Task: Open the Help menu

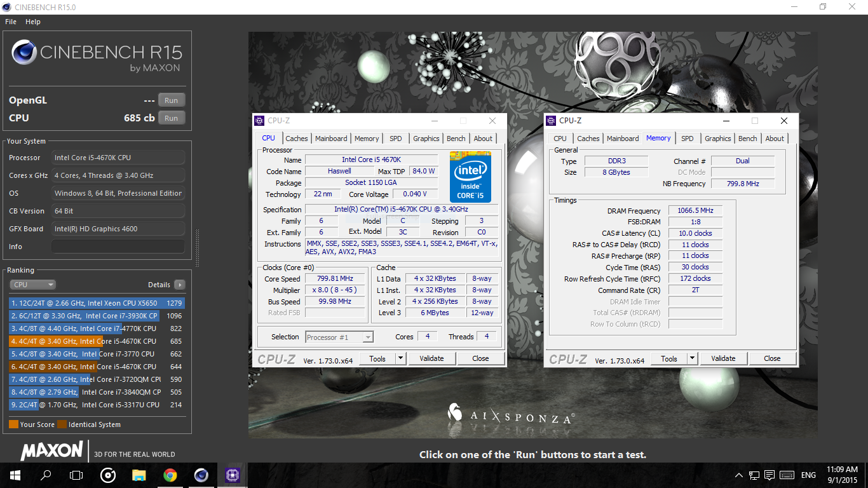Action: (33, 22)
